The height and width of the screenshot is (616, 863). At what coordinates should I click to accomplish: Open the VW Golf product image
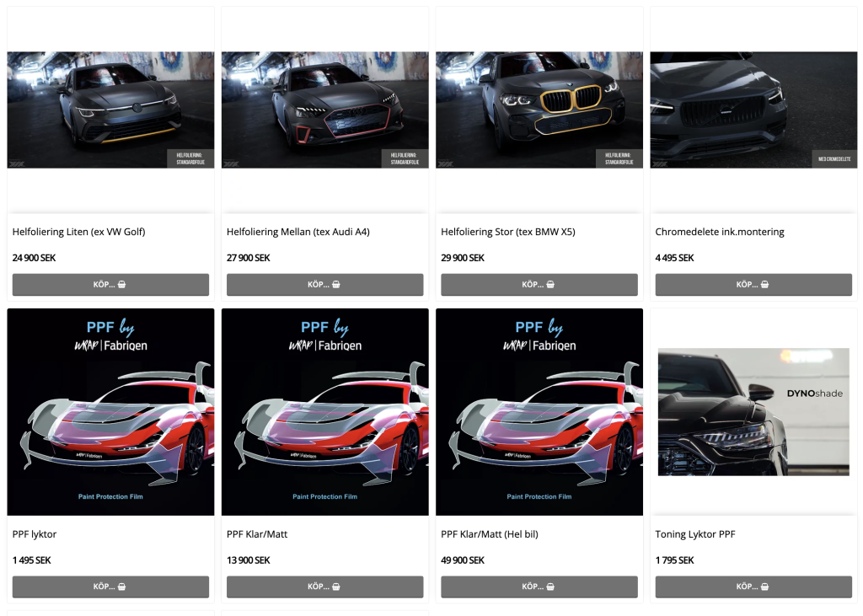110,110
